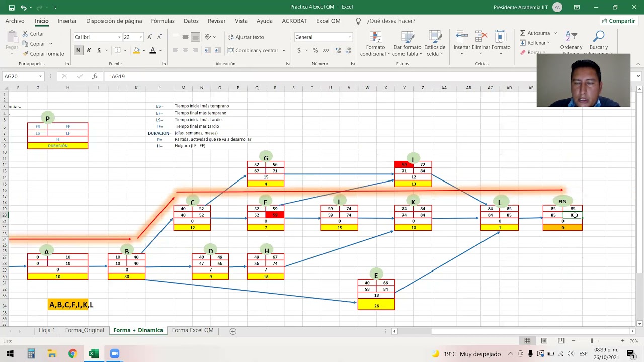Increase decimal places
The height and width of the screenshot is (362, 644).
click(x=337, y=50)
